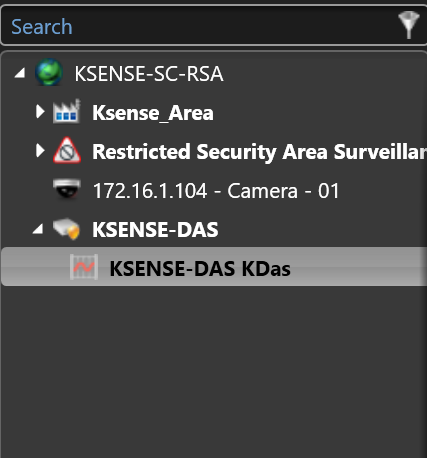Expand the Restricted Security Area arrow
Image resolution: width=427 pixels, height=458 pixels.
[40, 151]
